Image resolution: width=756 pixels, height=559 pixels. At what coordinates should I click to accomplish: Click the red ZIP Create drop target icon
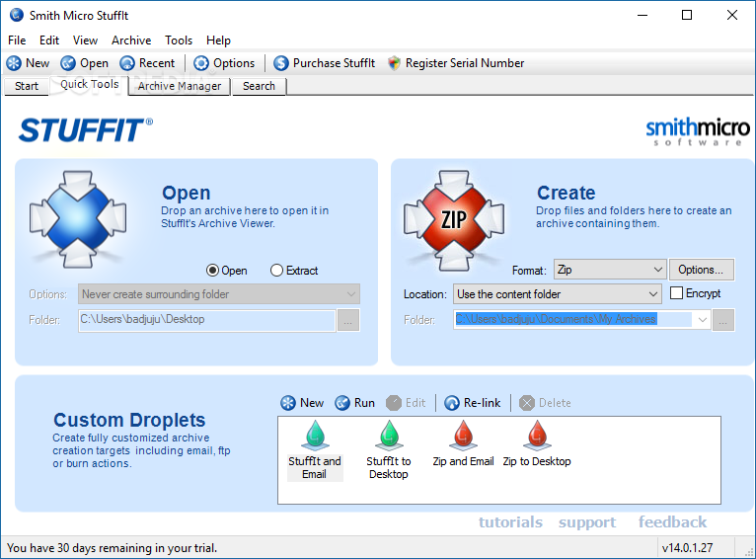coord(454,220)
